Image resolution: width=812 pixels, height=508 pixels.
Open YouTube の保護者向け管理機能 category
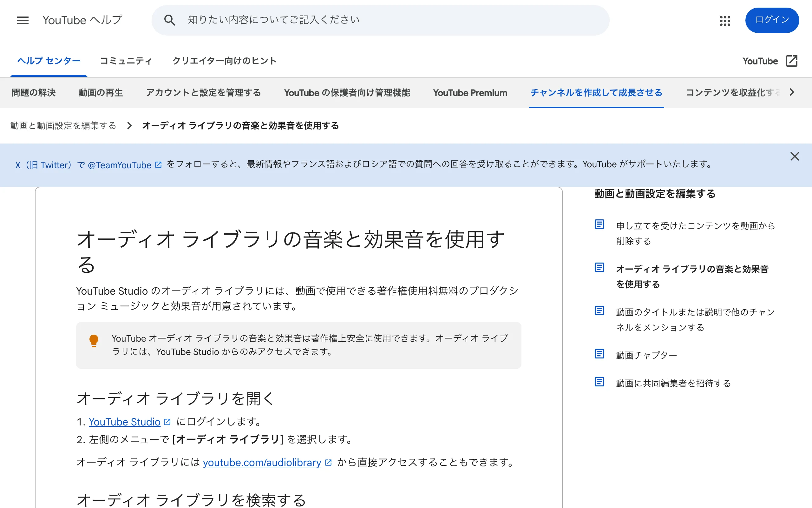pyautogui.click(x=347, y=92)
